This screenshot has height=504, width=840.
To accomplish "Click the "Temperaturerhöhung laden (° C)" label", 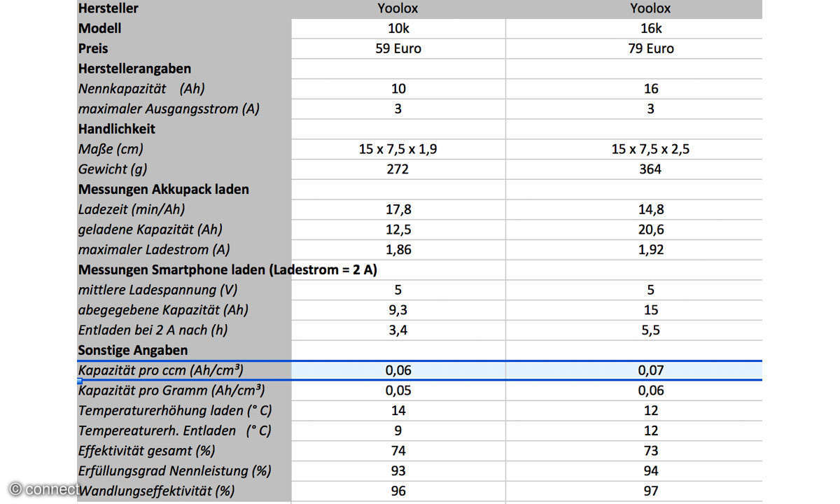I will 175,410.
